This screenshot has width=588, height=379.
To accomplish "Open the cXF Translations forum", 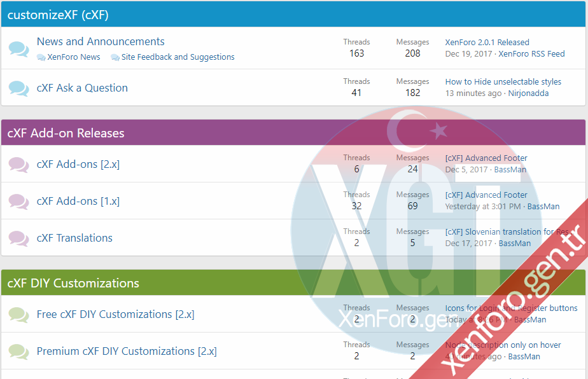I will click(74, 238).
